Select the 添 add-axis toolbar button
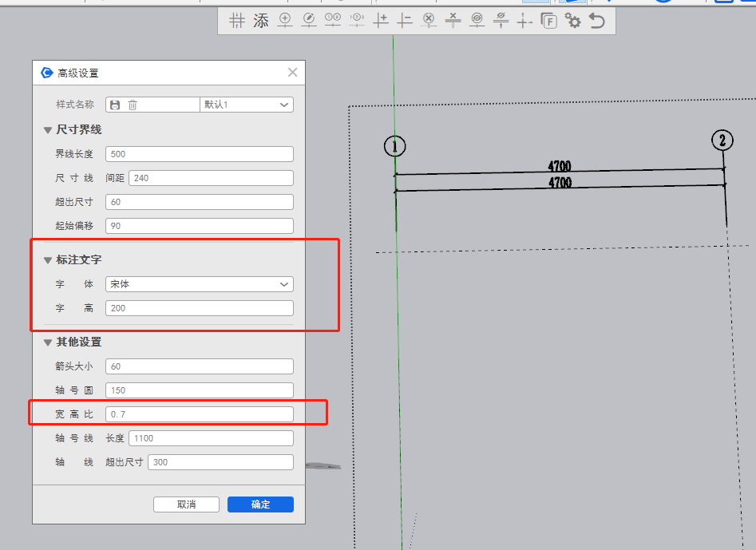Viewport: 756px width, 550px height. click(261, 21)
